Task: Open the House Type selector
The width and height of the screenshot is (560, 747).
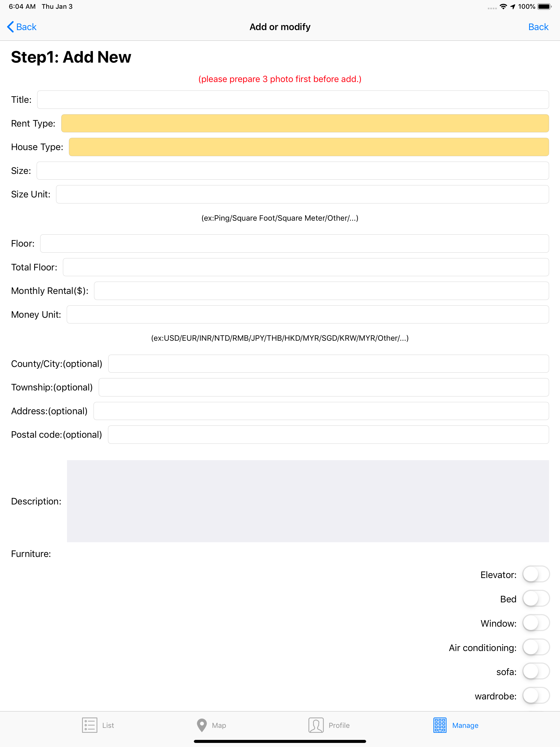Action: tap(309, 147)
